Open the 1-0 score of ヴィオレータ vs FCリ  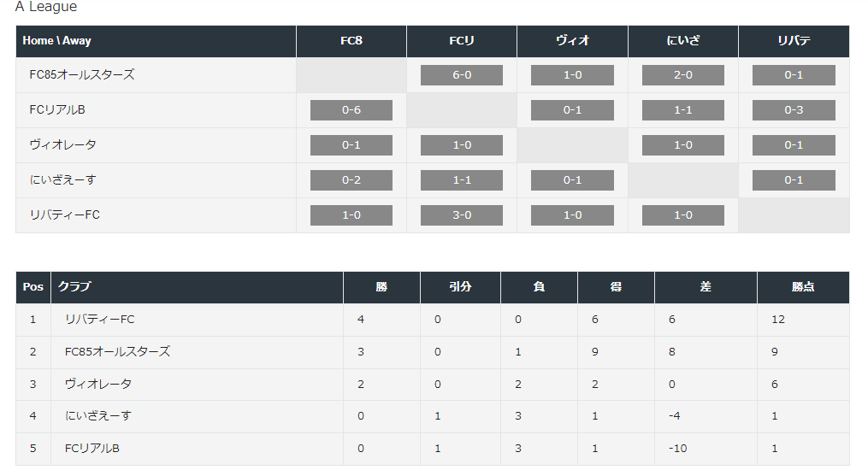click(462, 145)
